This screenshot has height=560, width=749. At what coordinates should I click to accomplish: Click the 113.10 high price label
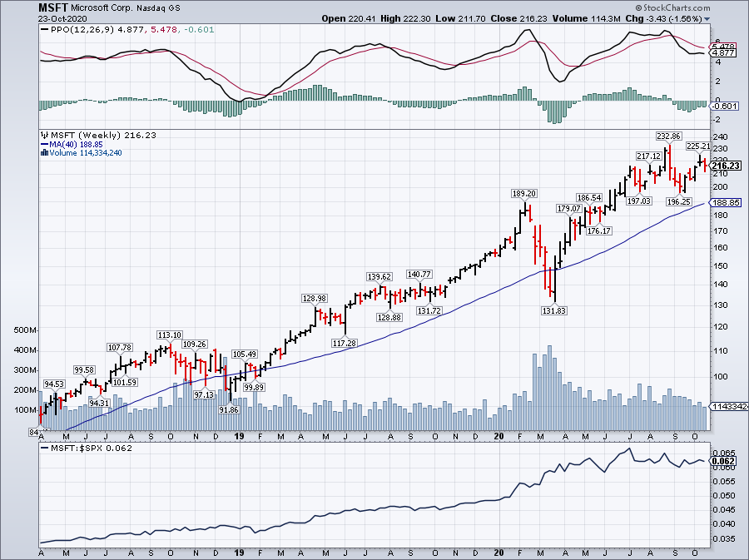point(170,335)
